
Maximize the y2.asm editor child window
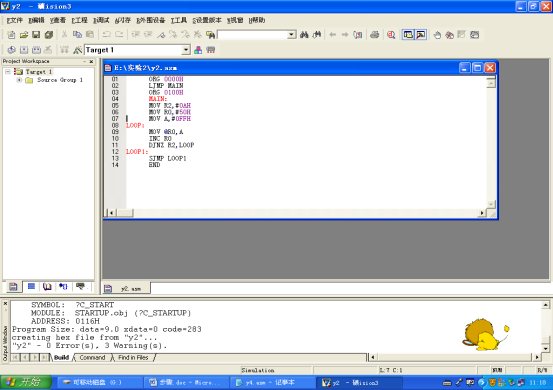tap(477, 68)
